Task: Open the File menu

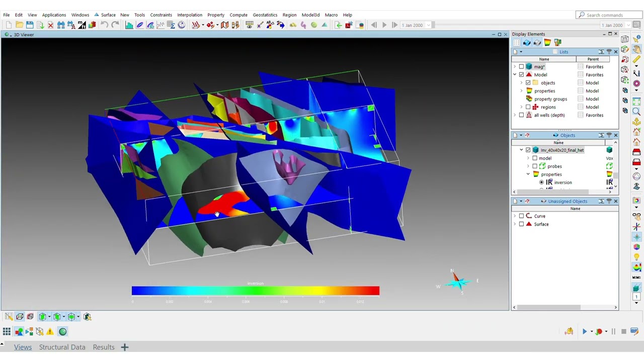Action: point(7,15)
